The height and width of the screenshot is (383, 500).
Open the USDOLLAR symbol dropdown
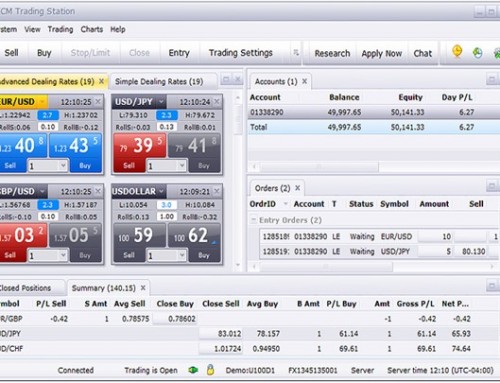coord(161,191)
